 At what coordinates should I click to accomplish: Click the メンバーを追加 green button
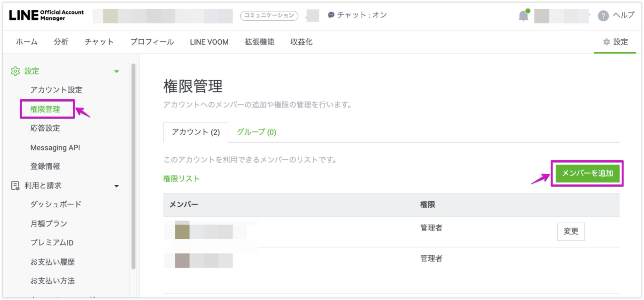point(587,173)
